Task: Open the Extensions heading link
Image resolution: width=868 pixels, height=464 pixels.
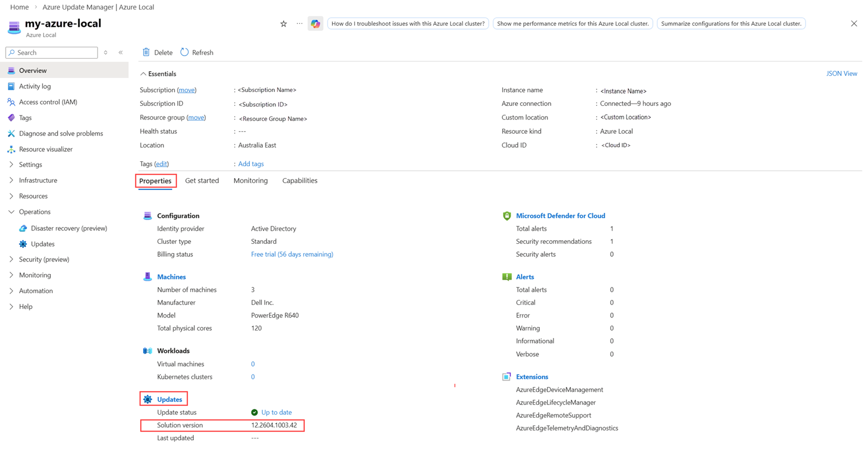Action: [x=532, y=377]
